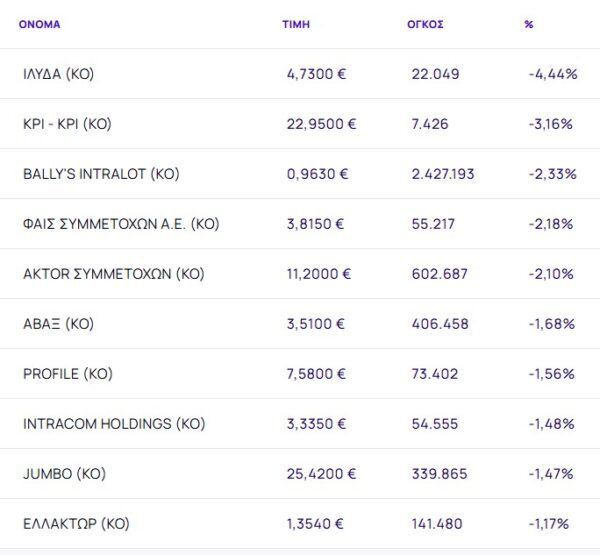Sort by the % change column header
600x555 pixels.
[x=529, y=24]
